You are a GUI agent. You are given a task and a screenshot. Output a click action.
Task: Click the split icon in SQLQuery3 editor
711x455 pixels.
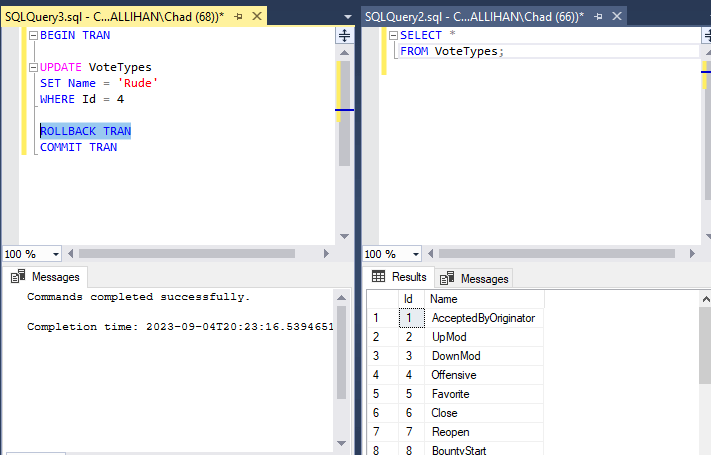click(x=345, y=35)
